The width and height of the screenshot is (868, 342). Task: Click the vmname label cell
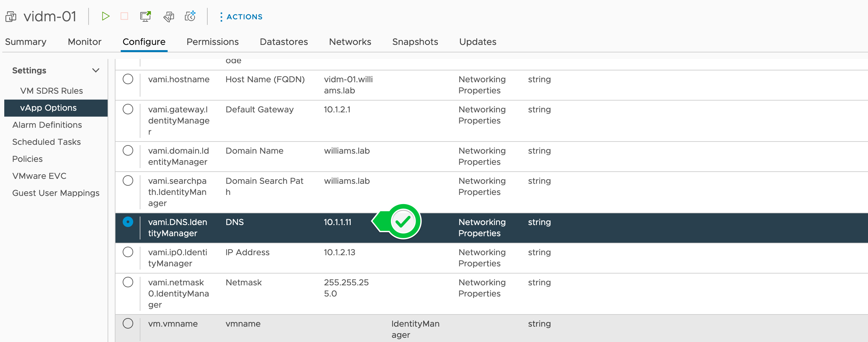[243, 324]
